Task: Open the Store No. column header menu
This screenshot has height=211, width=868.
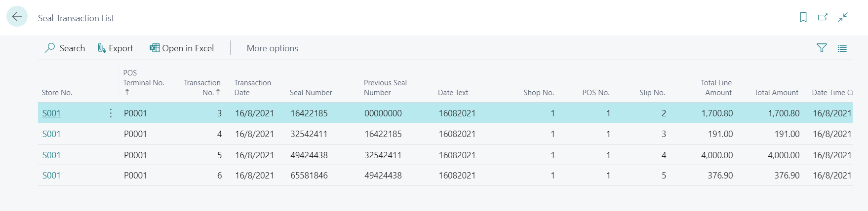Action: point(57,93)
